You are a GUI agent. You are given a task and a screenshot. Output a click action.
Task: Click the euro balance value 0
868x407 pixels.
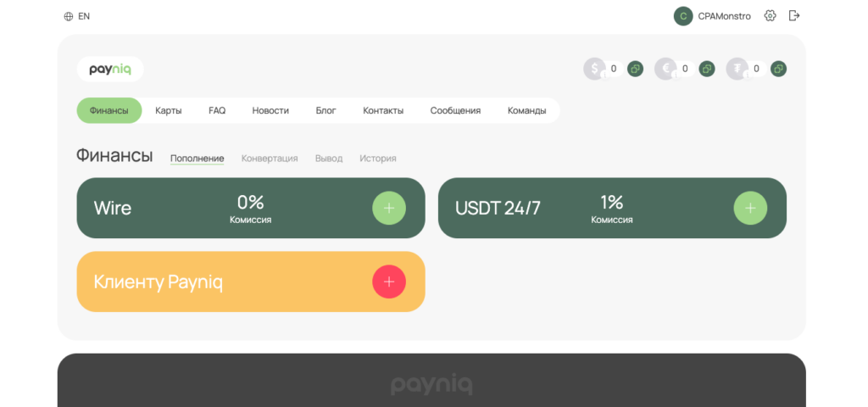pyautogui.click(x=685, y=70)
